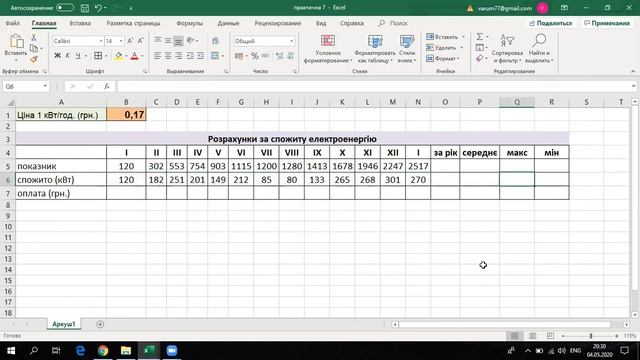
Task: Click the Вставить cells button
Action: (442, 37)
